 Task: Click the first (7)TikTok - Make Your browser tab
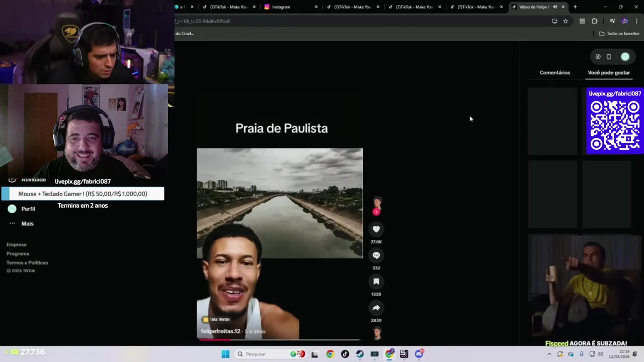point(229,7)
